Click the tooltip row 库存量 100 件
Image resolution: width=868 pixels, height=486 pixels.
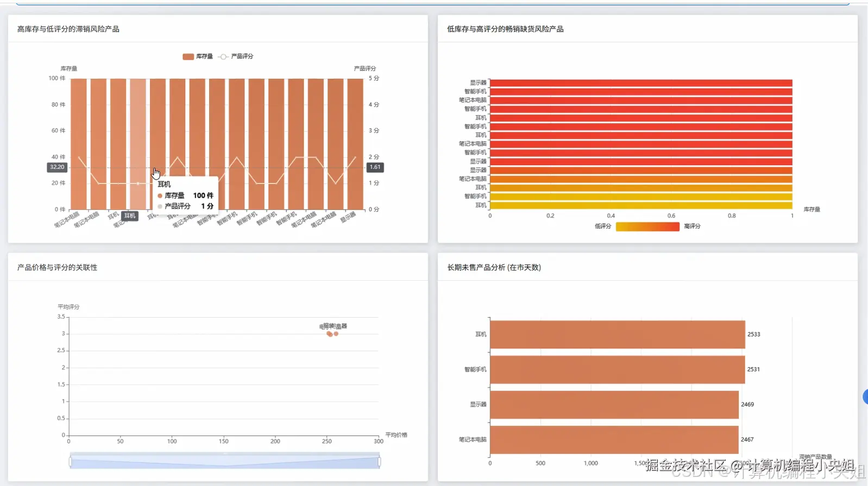pyautogui.click(x=186, y=195)
